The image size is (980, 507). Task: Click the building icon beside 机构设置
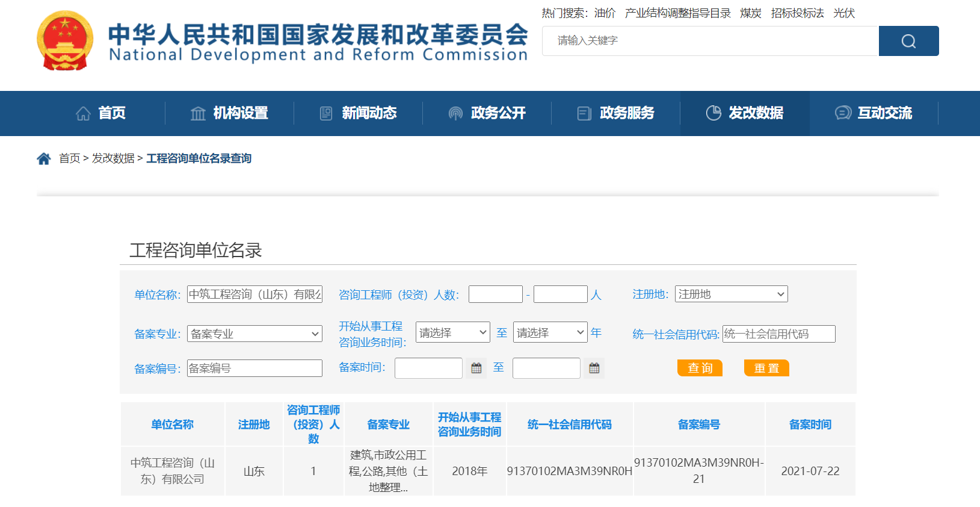[198, 113]
